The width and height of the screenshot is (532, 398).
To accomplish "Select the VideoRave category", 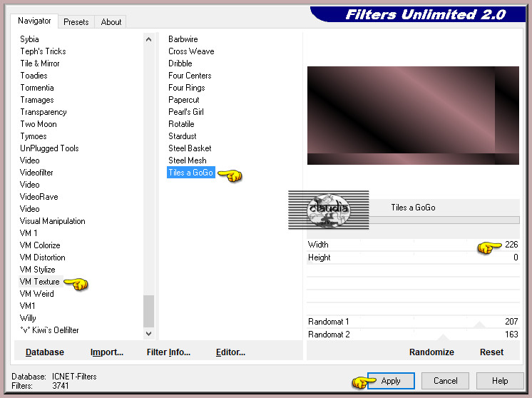I will click(39, 197).
